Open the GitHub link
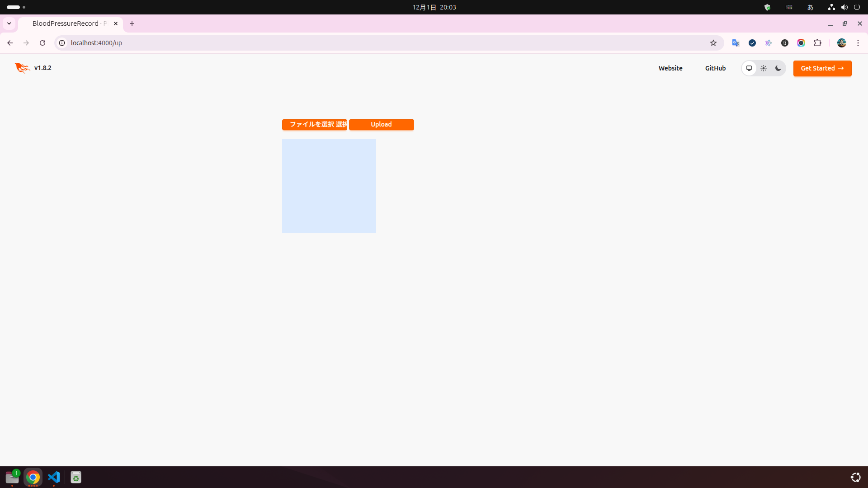The height and width of the screenshot is (488, 868). click(x=715, y=68)
